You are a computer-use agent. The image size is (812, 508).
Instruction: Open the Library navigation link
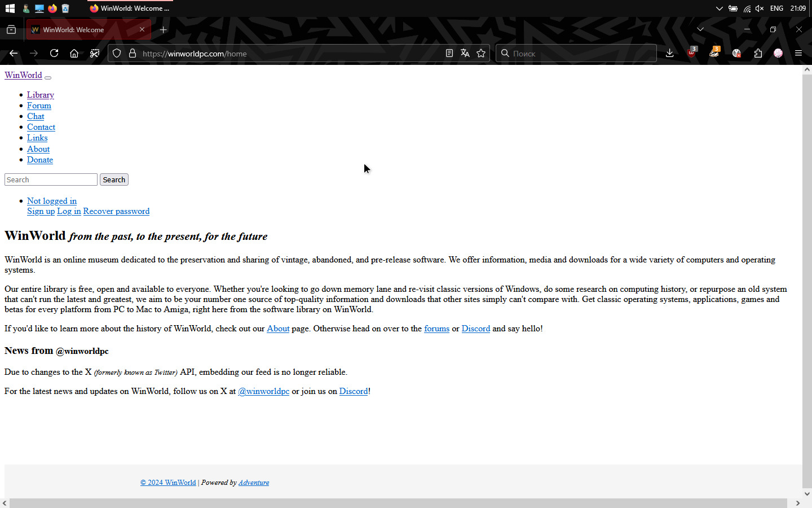[x=41, y=95]
